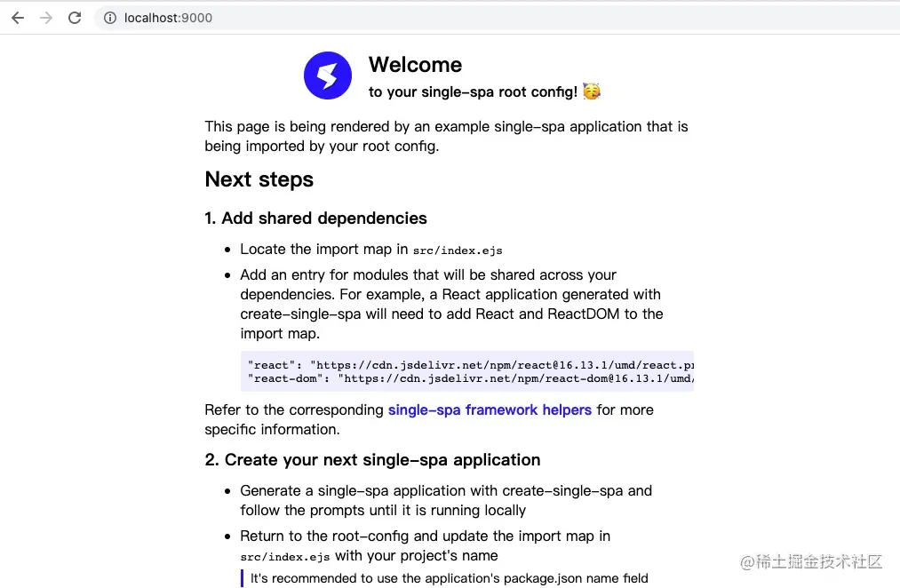This screenshot has width=900, height=588.
Task: Open site info icon beside localhost:9000
Action: pyautogui.click(x=109, y=18)
